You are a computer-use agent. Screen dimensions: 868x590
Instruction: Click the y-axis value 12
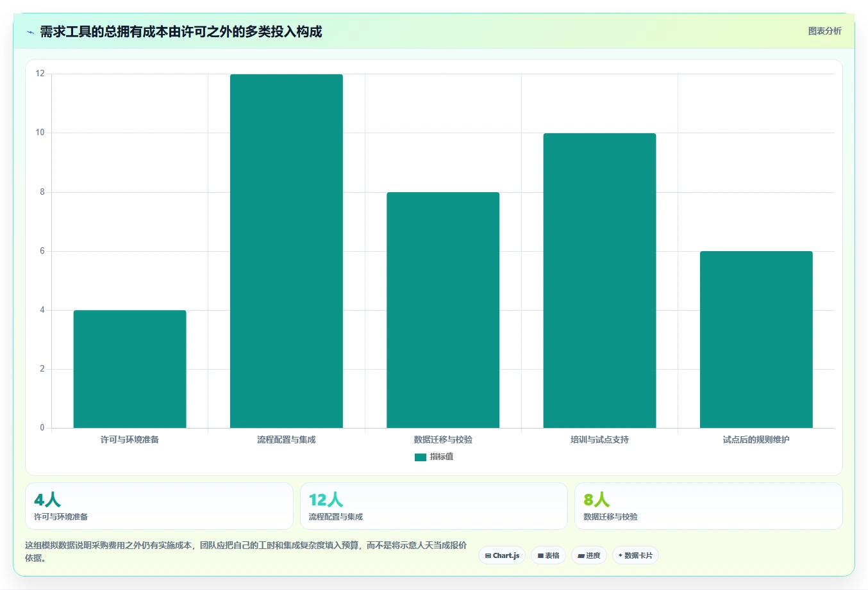40,74
